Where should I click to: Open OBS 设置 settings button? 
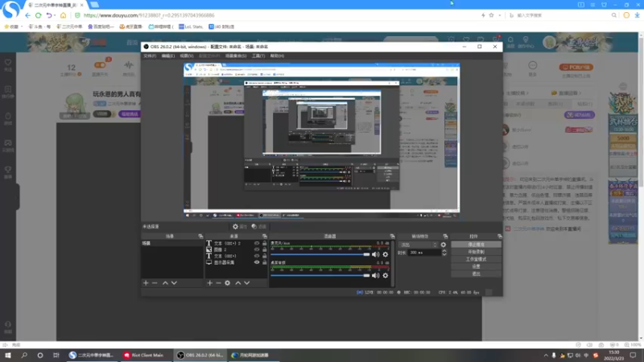[476, 267]
